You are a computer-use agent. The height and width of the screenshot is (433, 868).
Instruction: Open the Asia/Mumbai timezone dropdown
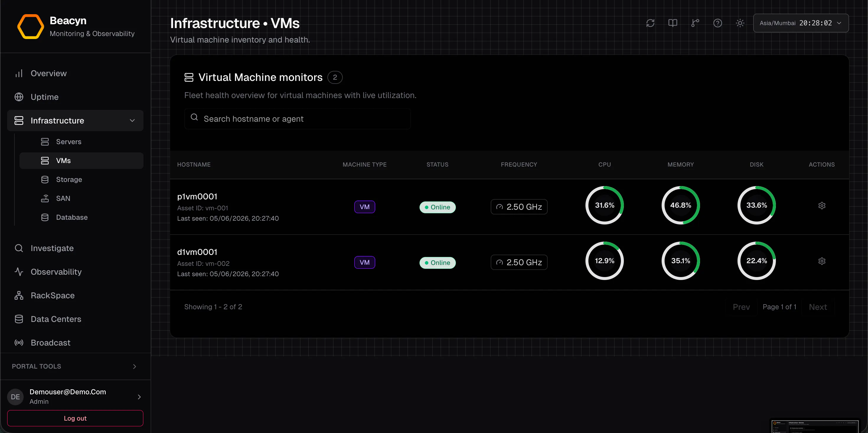(801, 23)
